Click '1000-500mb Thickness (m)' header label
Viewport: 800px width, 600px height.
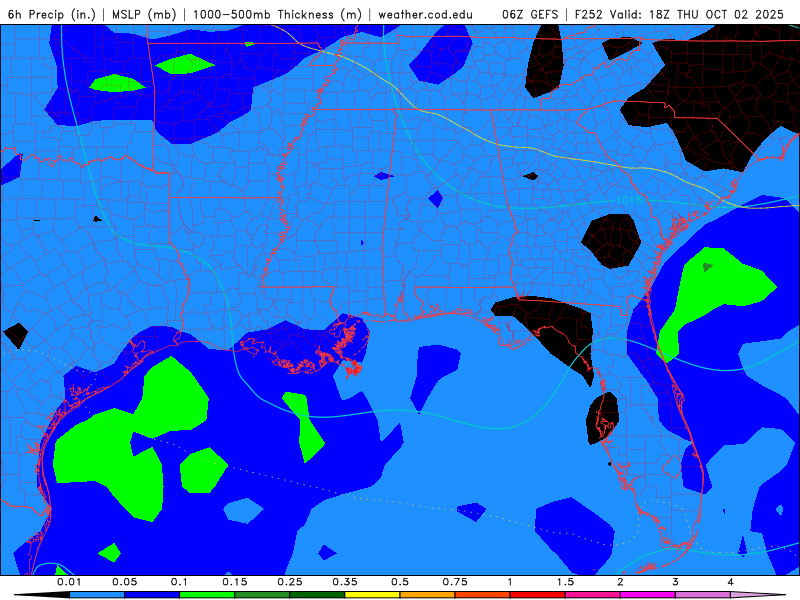[x=277, y=14]
